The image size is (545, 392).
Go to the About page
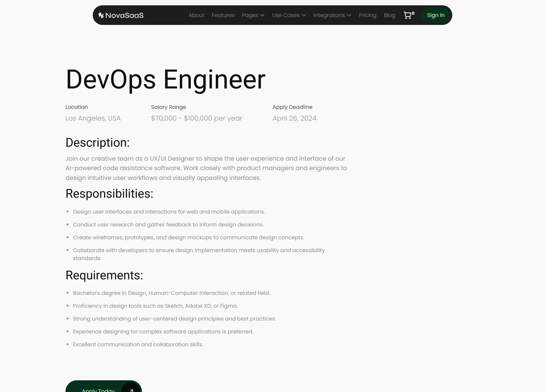[x=196, y=15]
